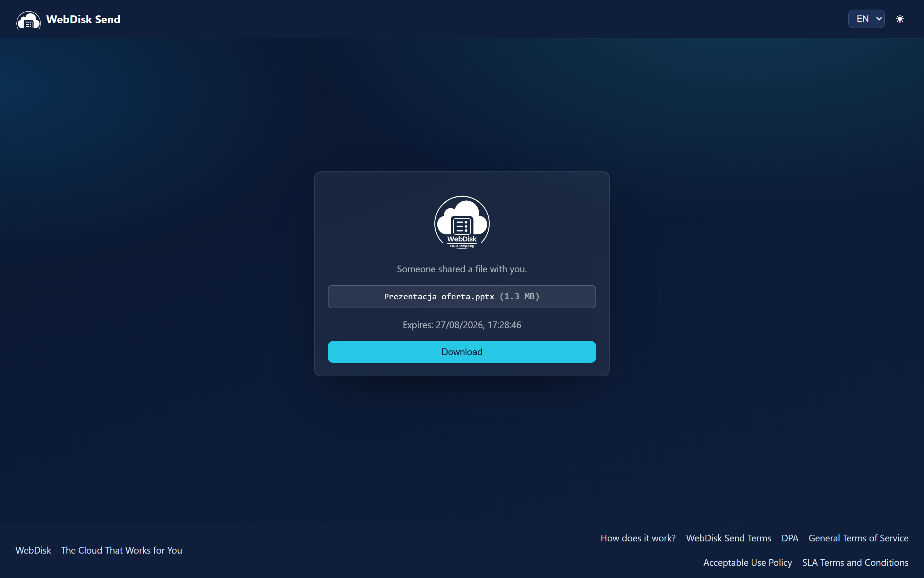This screenshot has width=924, height=578.
Task: Open the EN language dropdown
Action: [866, 19]
